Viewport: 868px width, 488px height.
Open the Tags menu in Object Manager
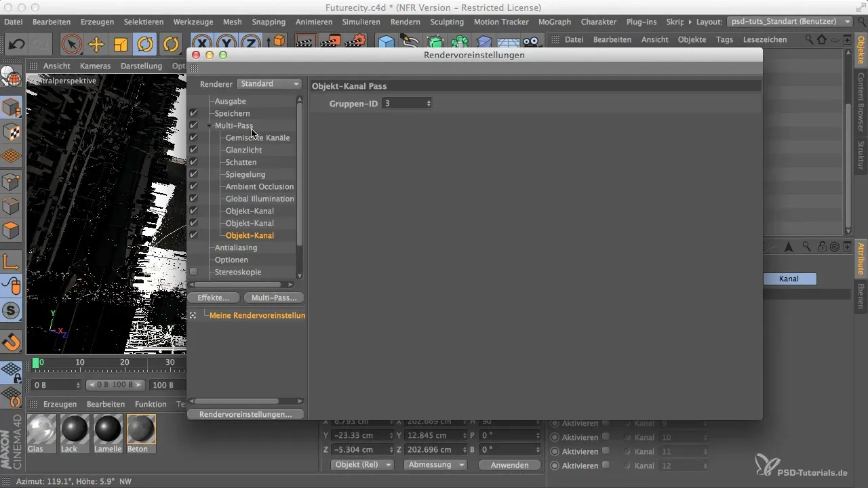pyautogui.click(x=724, y=39)
